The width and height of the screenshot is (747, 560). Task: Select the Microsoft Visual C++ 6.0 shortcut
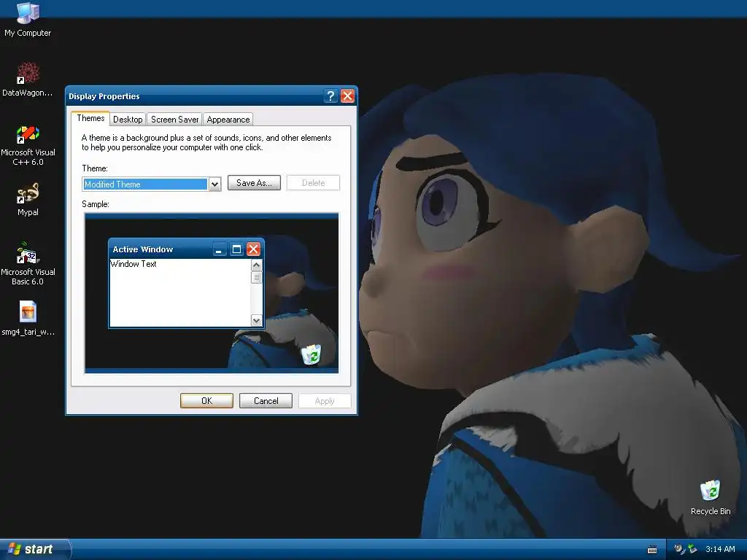28,145
